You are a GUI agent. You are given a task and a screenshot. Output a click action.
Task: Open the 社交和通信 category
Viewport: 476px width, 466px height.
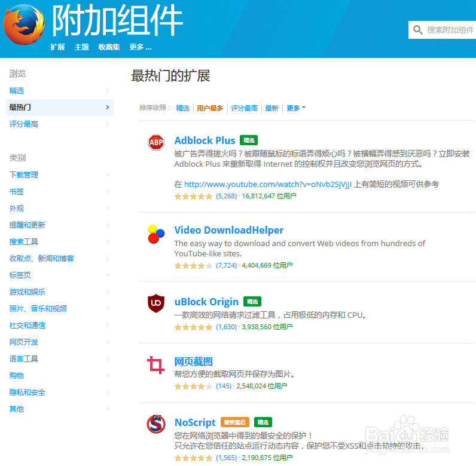27,325
